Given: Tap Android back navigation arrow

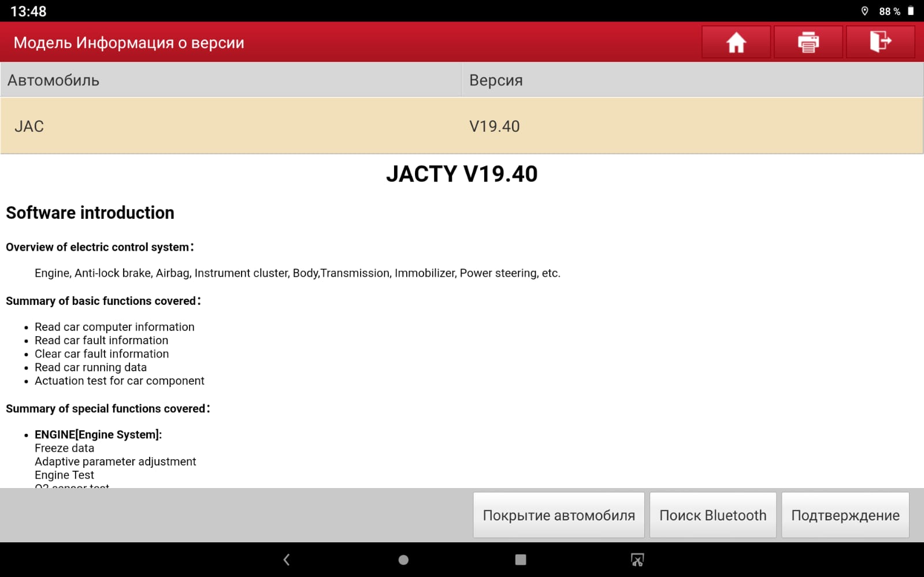Looking at the screenshot, I should [287, 559].
